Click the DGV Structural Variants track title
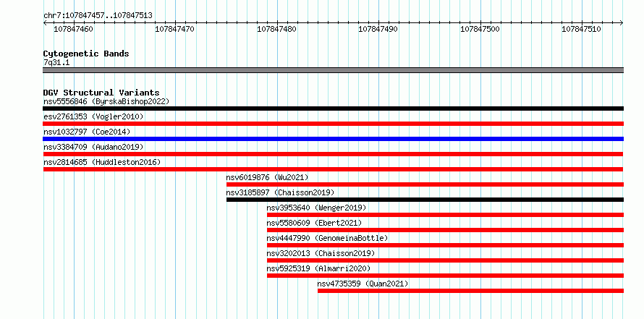 pos(101,93)
